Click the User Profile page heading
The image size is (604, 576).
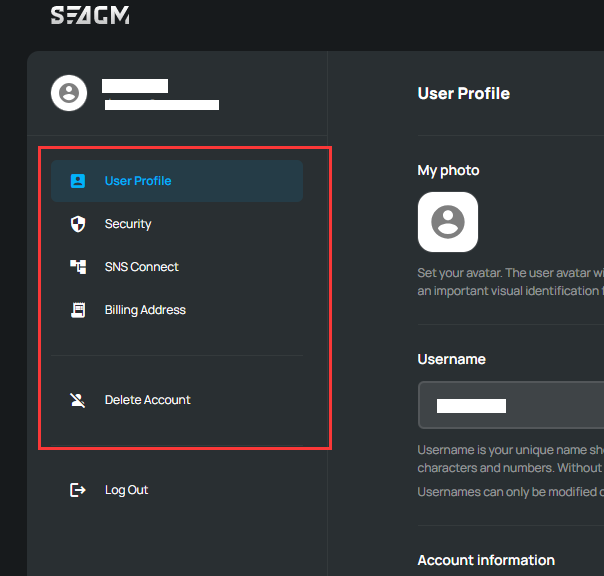click(x=463, y=93)
